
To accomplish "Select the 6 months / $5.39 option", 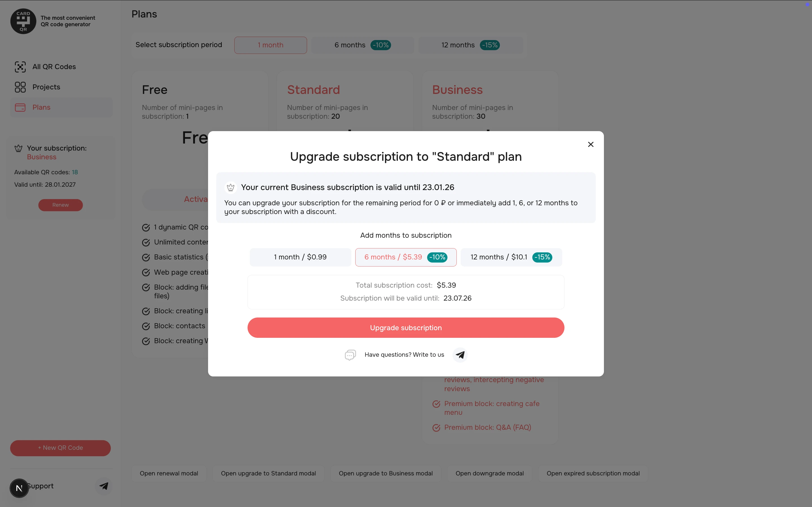I will point(406,257).
